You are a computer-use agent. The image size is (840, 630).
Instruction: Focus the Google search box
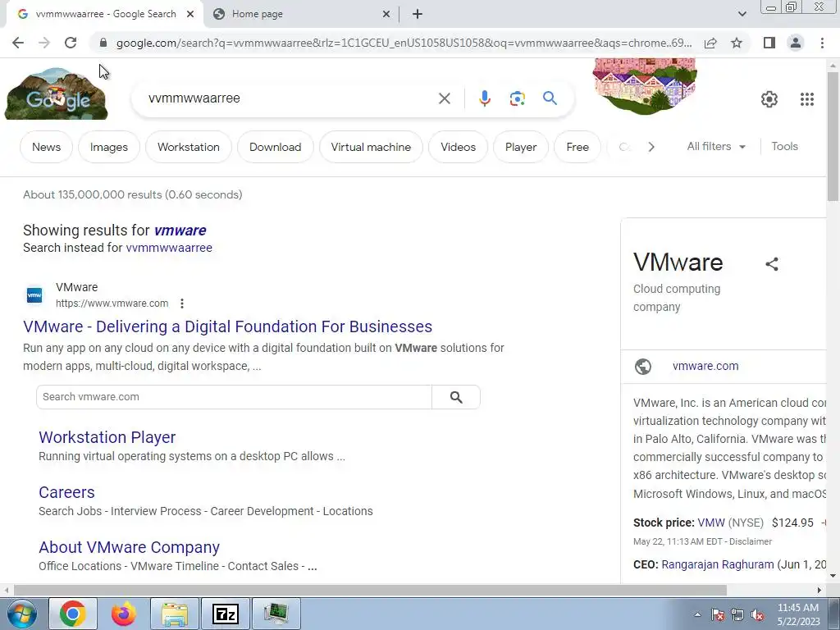pos(290,98)
